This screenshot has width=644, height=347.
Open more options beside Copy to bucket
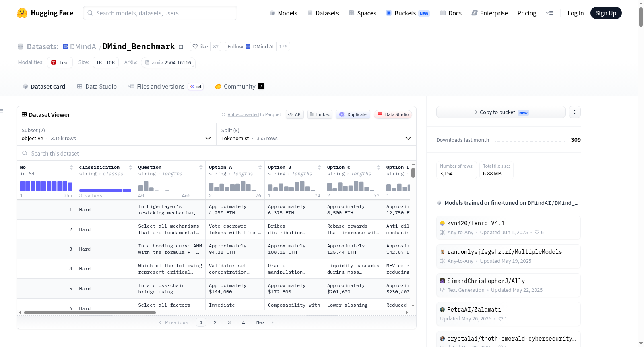coord(575,112)
